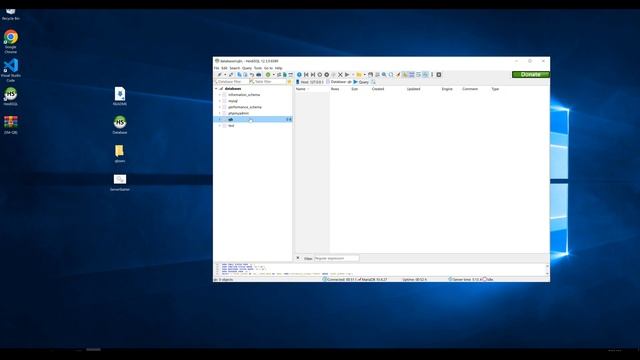The height and width of the screenshot is (360, 640).
Task: Click the green Donate button
Action: pyautogui.click(x=531, y=74)
